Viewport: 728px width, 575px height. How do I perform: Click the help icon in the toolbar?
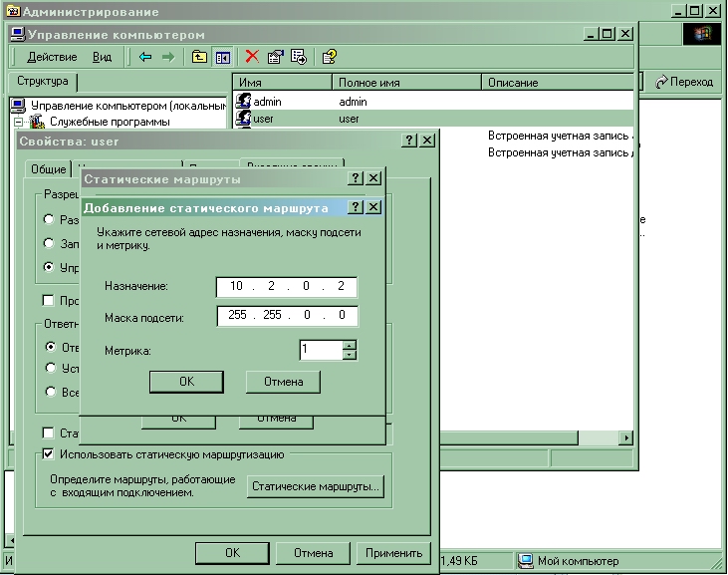coord(330,57)
